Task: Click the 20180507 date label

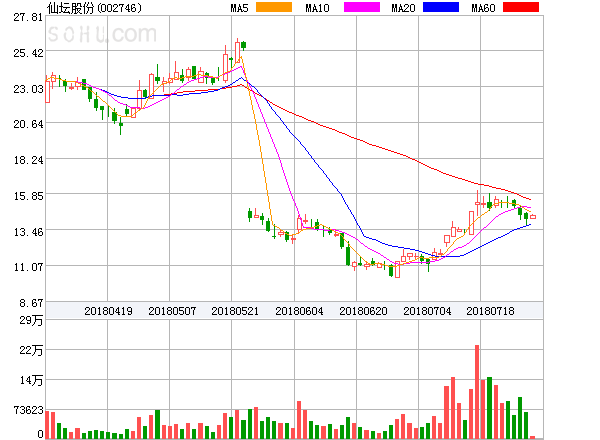Action: (x=172, y=311)
